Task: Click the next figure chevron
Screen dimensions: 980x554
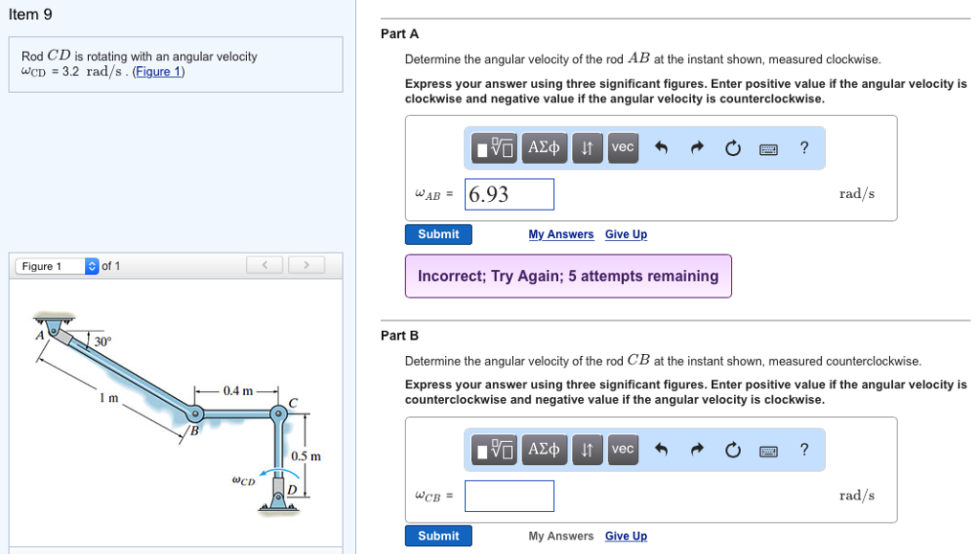Action: point(304,265)
